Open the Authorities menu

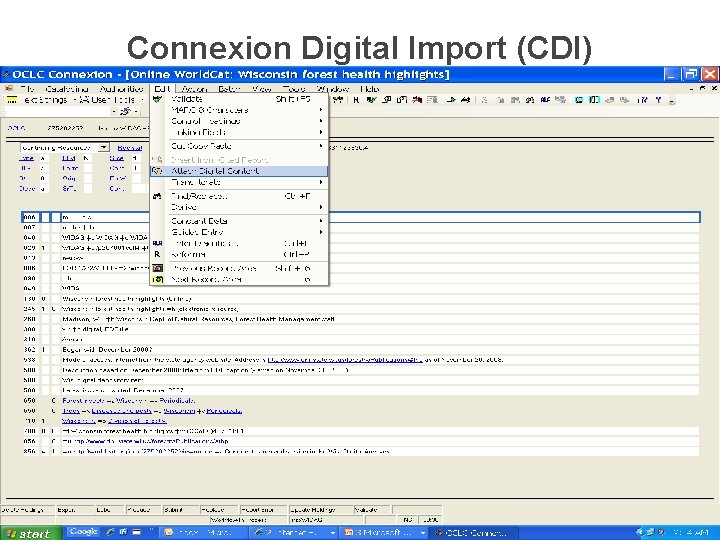122,89
